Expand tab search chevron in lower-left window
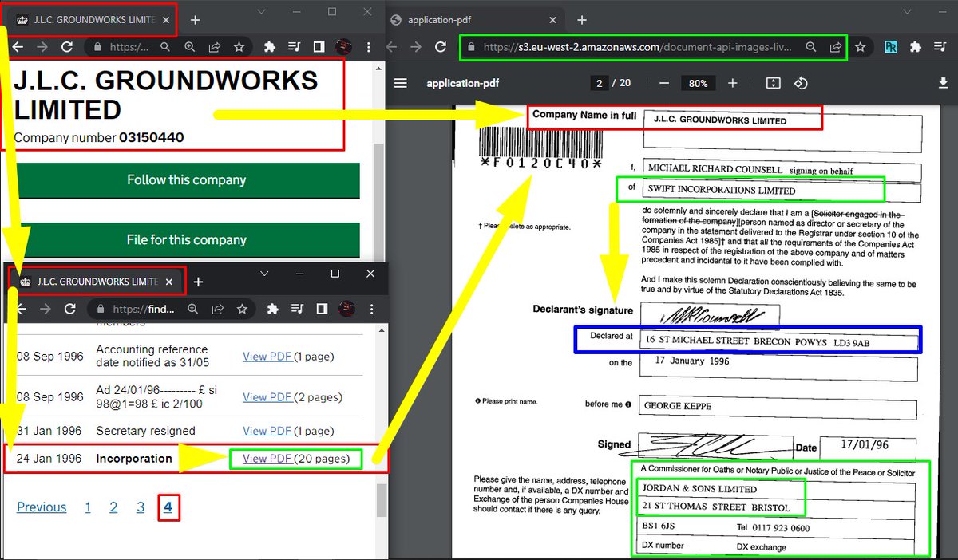The image size is (958, 560). pyautogui.click(x=265, y=274)
